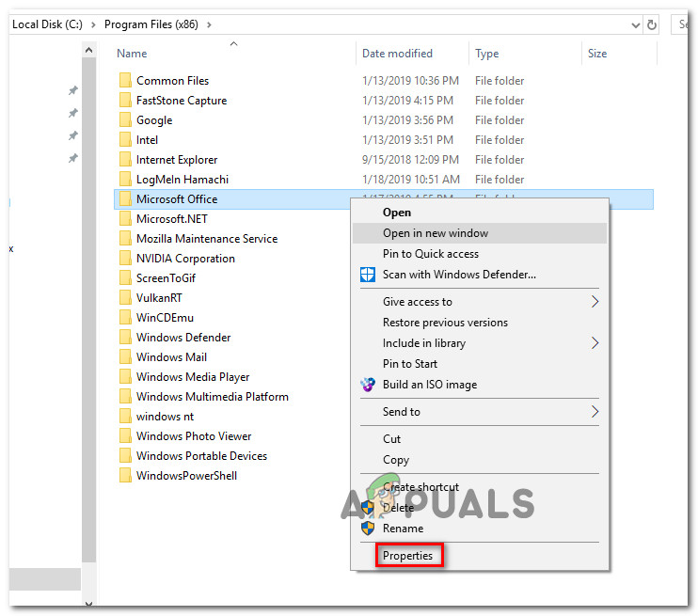Click the Windows Media Player folder icon
The width and height of the screenshot is (698, 616).
[125, 376]
